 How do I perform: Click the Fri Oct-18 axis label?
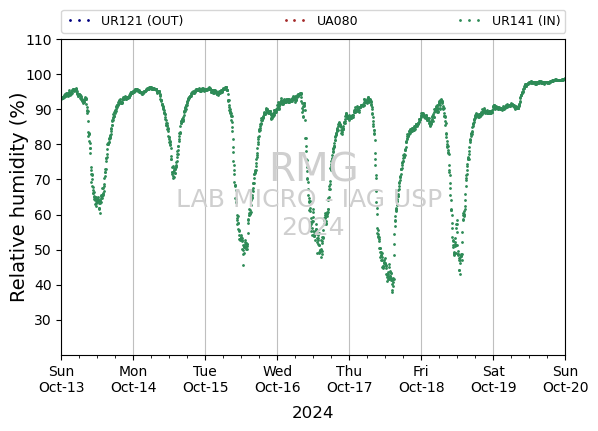(421, 379)
